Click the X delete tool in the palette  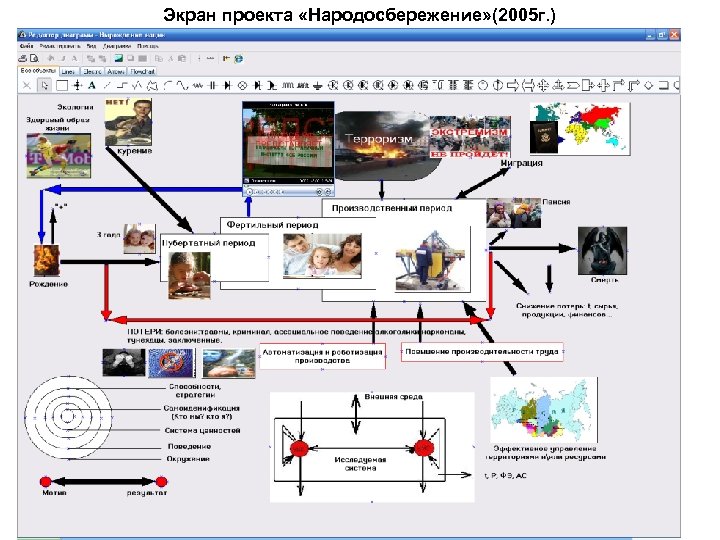tap(27, 85)
